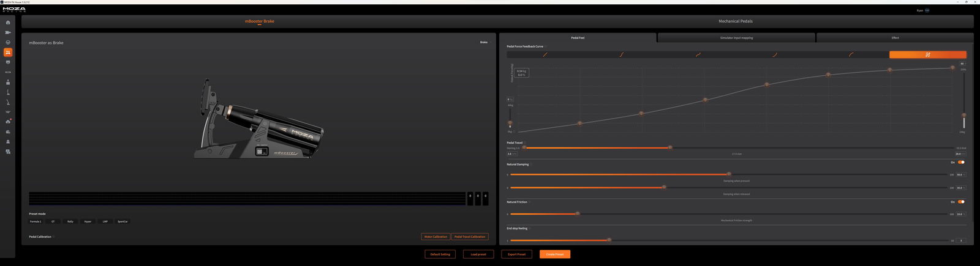Select the linear force curve preset icon
Image resolution: width=980 pixels, height=266 pixels.
tap(545, 54)
